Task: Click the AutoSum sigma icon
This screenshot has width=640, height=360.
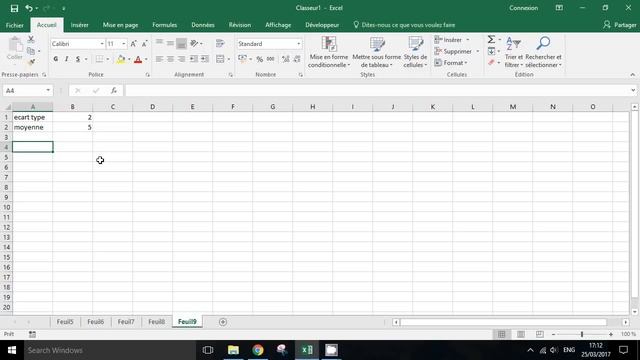Action: 491,40
